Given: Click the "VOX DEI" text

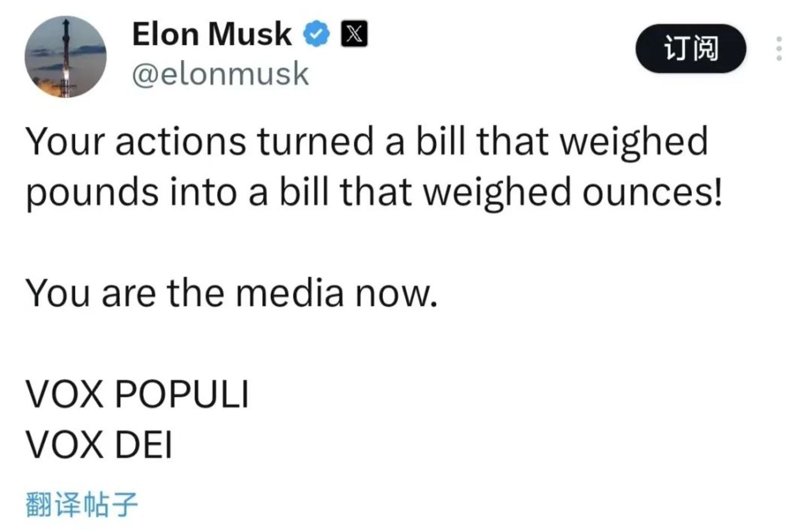Looking at the screenshot, I should coord(99,445).
